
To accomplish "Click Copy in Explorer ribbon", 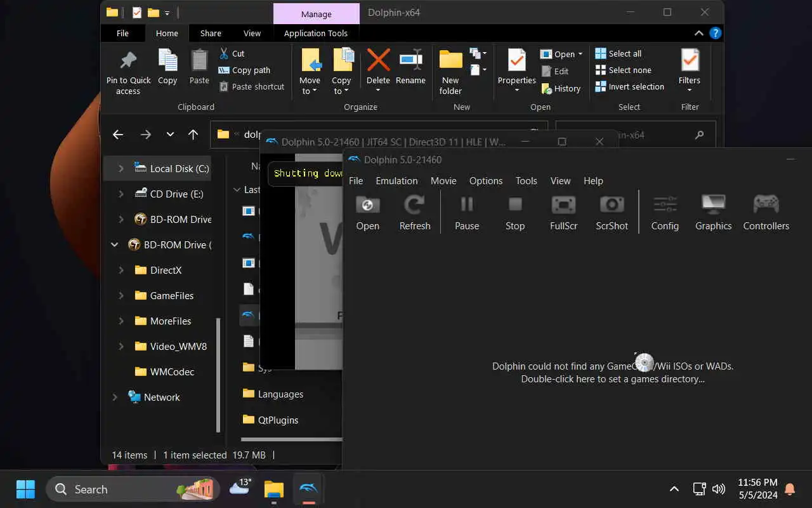I will [167, 67].
